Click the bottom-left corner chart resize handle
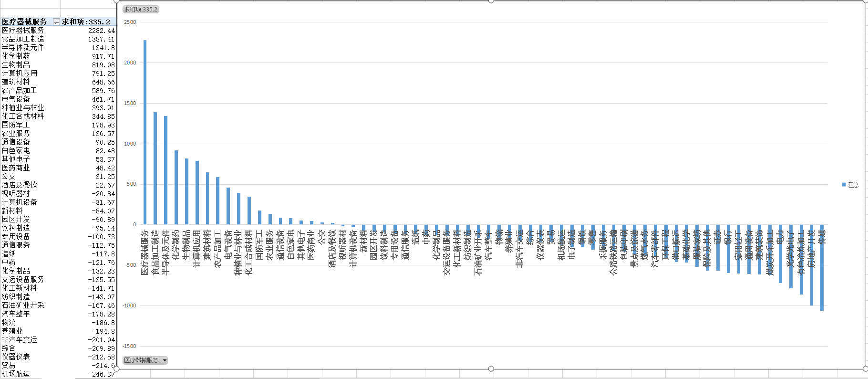The height and width of the screenshot is (379, 868). tap(117, 368)
